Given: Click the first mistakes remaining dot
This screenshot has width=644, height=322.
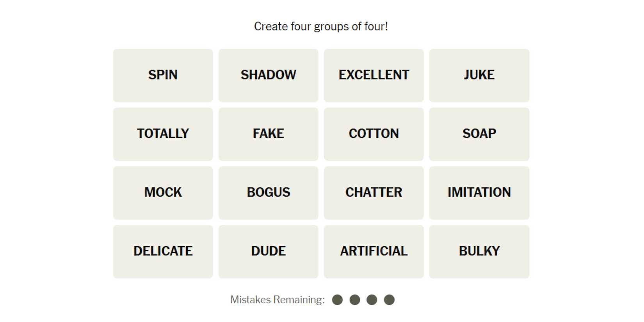Looking at the screenshot, I should click(337, 300).
